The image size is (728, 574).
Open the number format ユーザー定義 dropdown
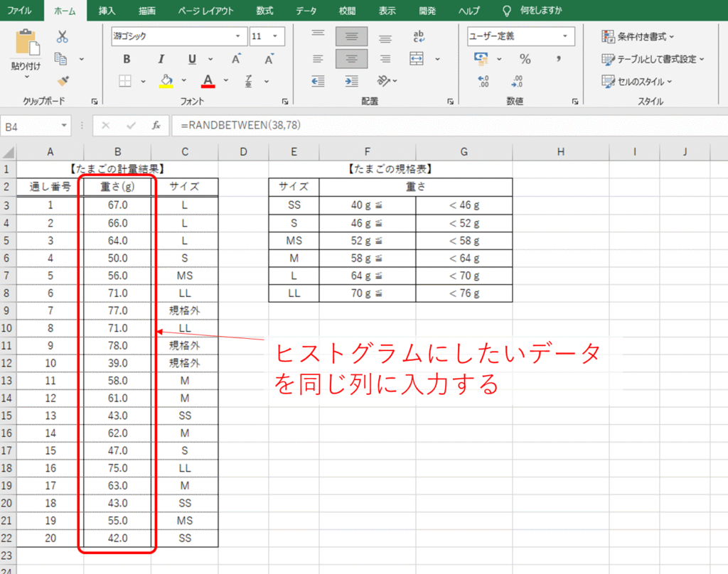pos(520,36)
